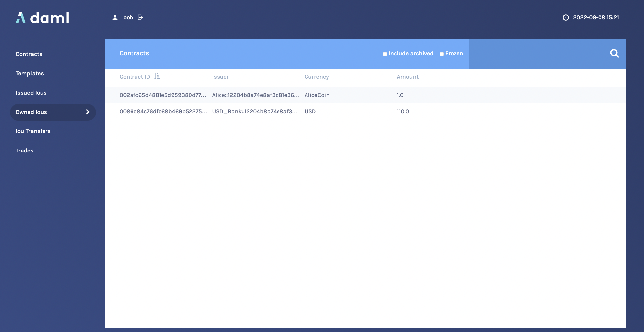Select Issued Ious in the sidebar
The width and height of the screenshot is (644, 332).
coord(31,93)
